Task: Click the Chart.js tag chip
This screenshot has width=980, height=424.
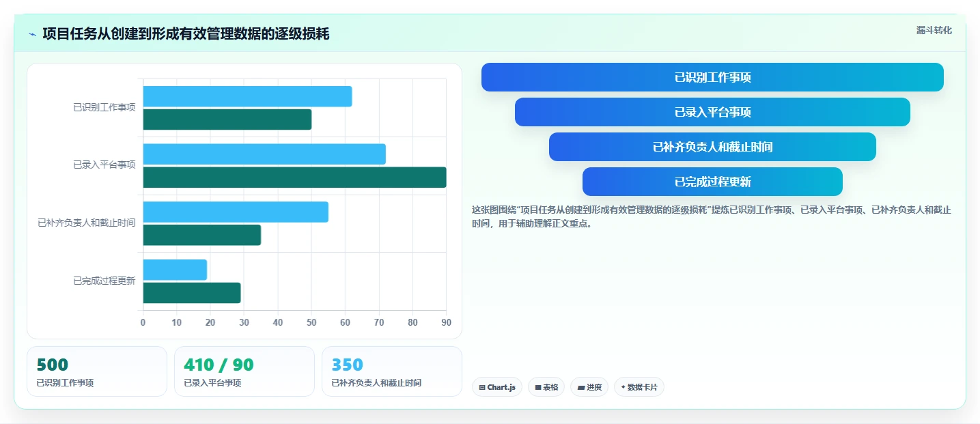Action: (x=497, y=387)
